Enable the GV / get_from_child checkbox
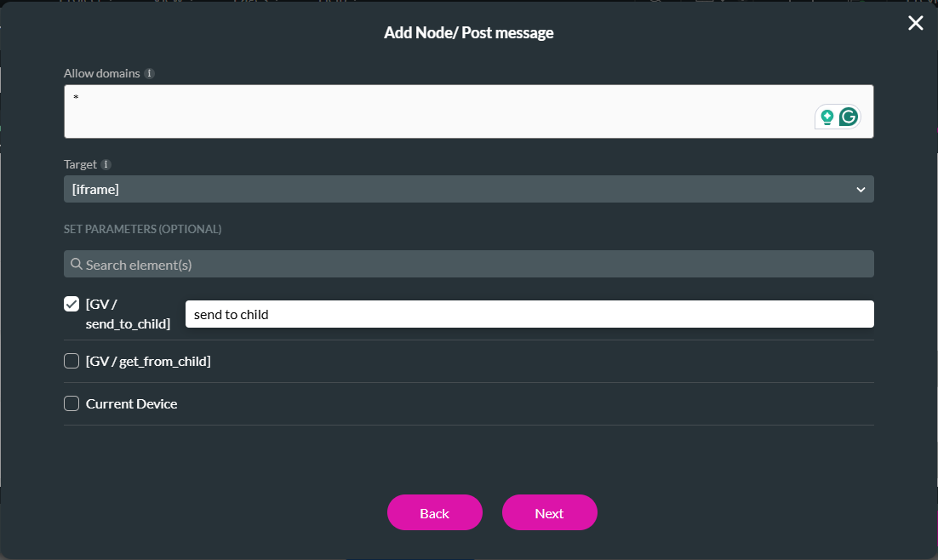 point(71,361)
